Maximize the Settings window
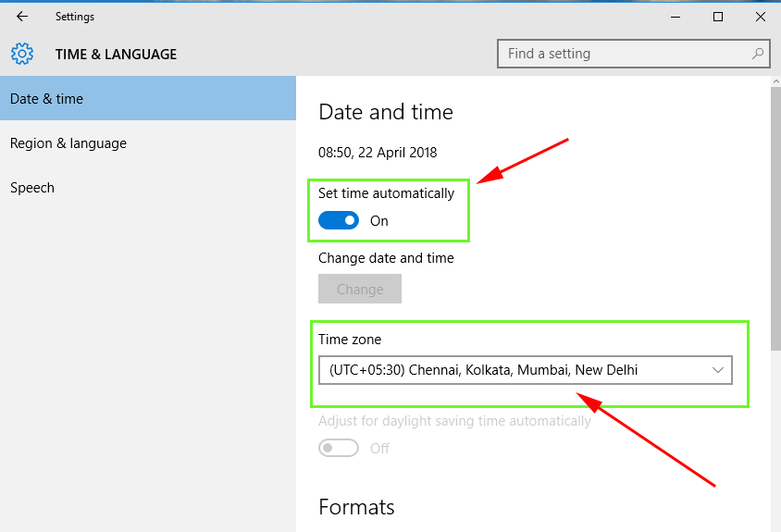781x532 pixels. pos(718,17)
